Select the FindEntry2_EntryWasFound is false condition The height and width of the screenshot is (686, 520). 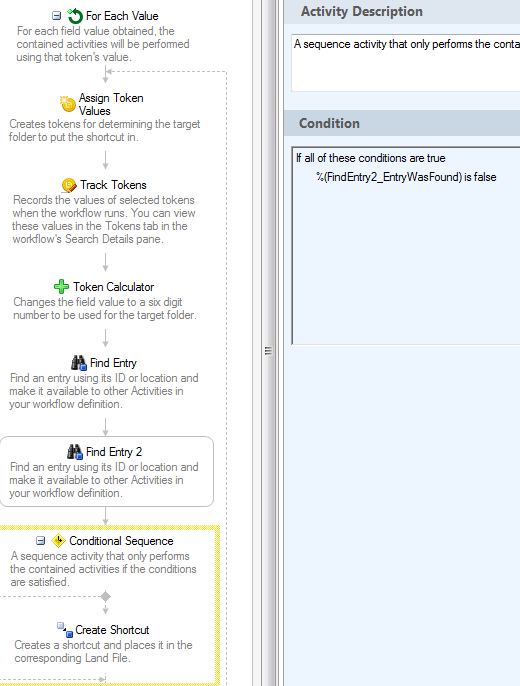406,177
